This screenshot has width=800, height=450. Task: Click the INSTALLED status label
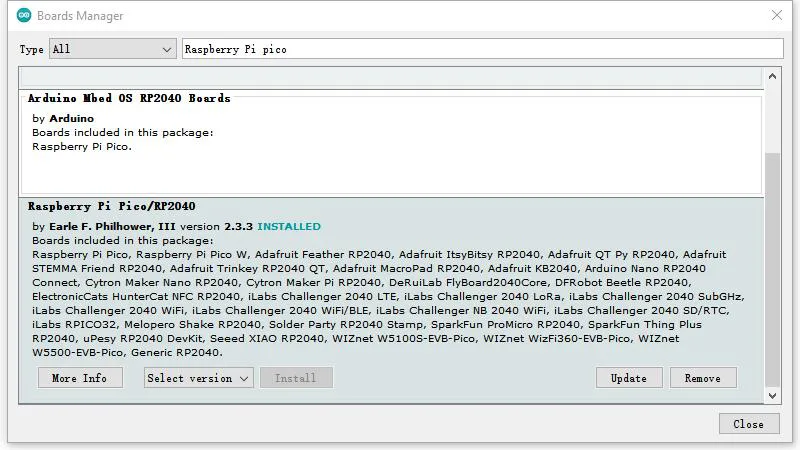click(289, 227)
